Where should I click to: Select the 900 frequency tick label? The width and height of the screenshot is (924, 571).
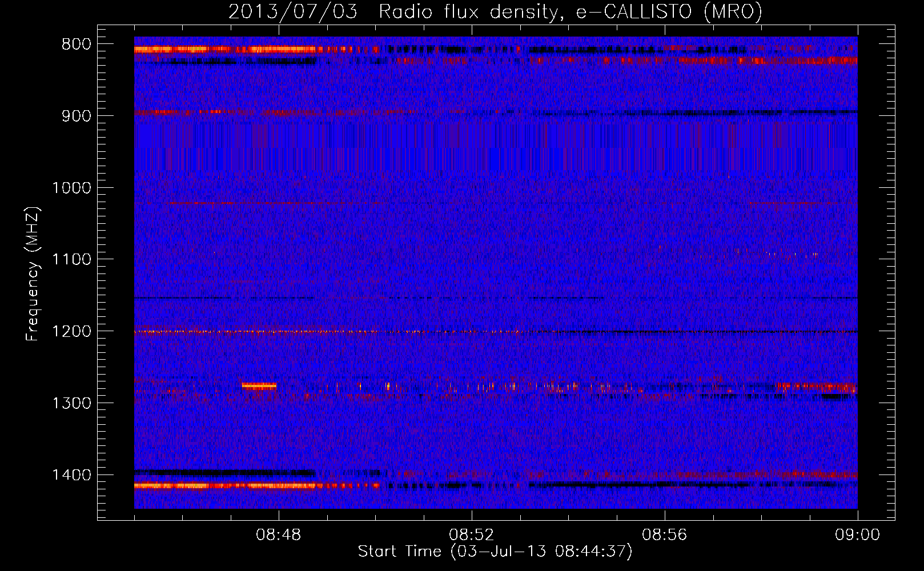click(76, 116)
